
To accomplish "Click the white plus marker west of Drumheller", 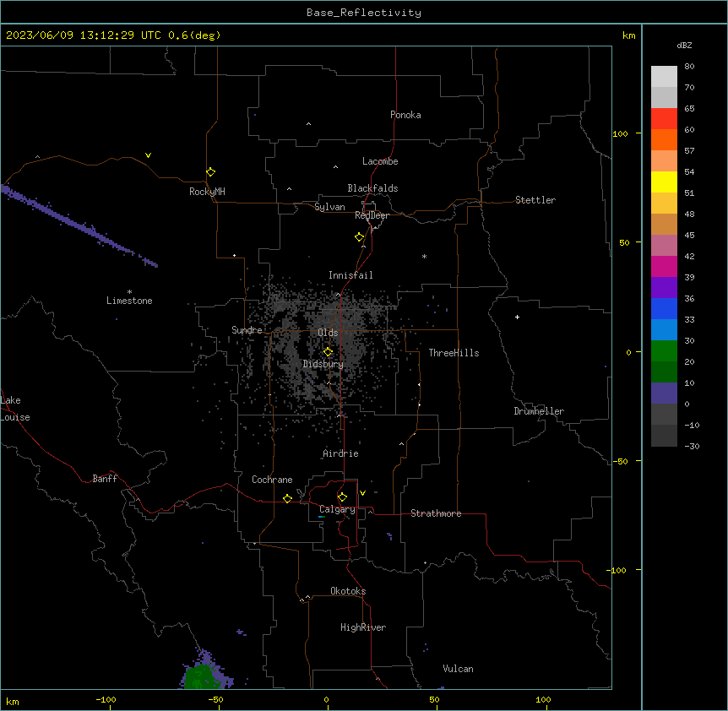I will coord(517,317).
